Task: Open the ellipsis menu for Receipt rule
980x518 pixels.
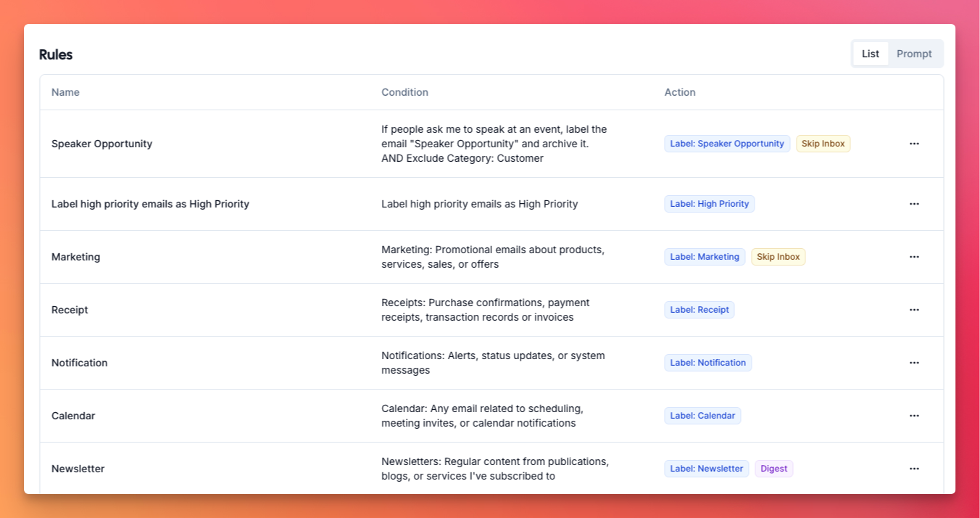Action: (x=914, y=310)
